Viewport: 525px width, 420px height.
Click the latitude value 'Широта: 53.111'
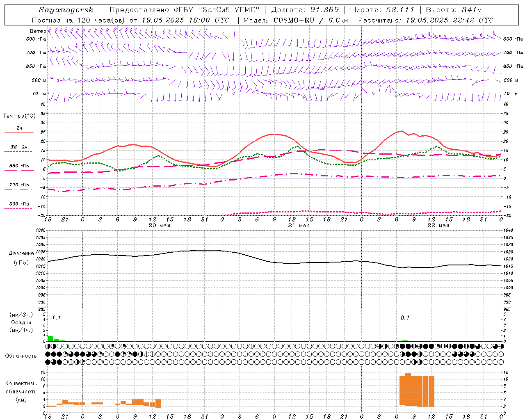coord(382,10)
